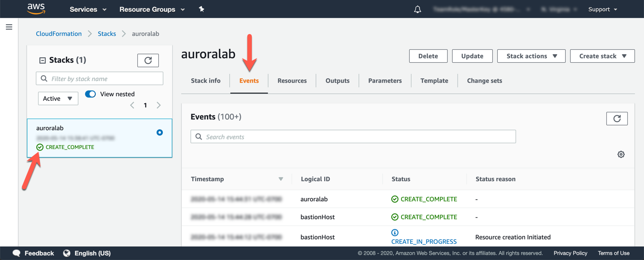Open the Services menu
This screenshot has width=644, height=260.
pos(88,9)
